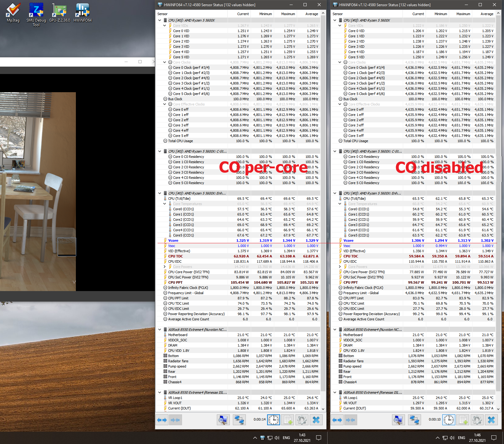The width and height of the screenshot is (504, 444).
Task: Collapse Core Temperatures in the left HWiNFO window
Action: coord(165,204)
